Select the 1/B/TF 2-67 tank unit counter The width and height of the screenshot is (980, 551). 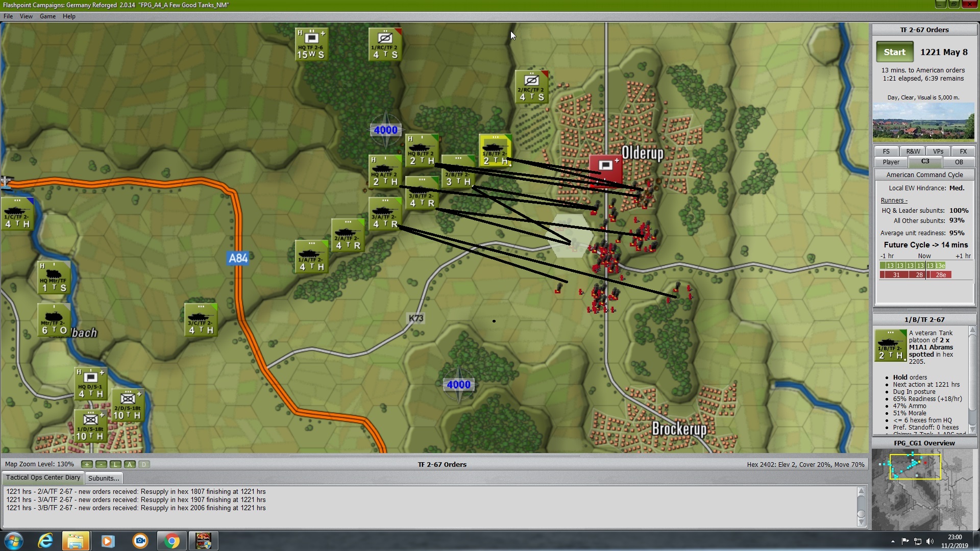[495, 151]
